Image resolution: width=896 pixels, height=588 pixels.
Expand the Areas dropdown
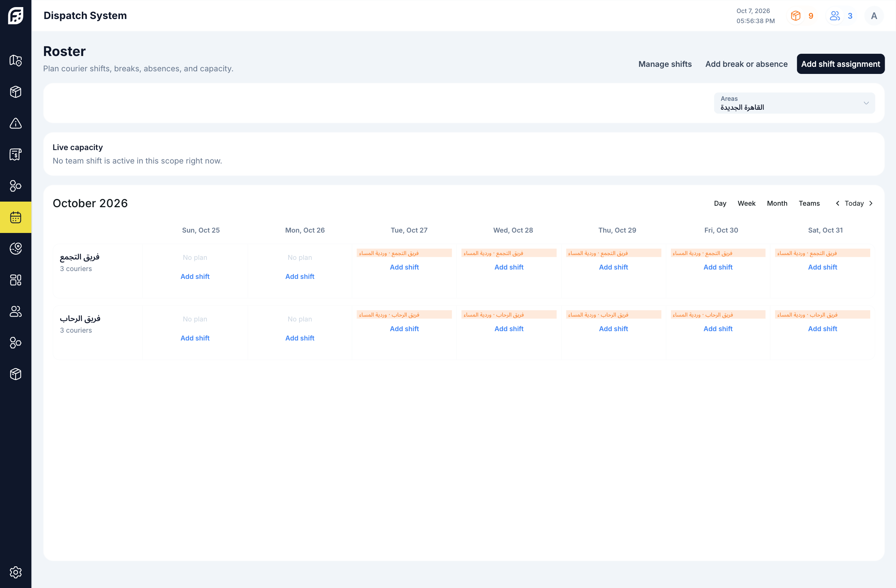[794, 103]
